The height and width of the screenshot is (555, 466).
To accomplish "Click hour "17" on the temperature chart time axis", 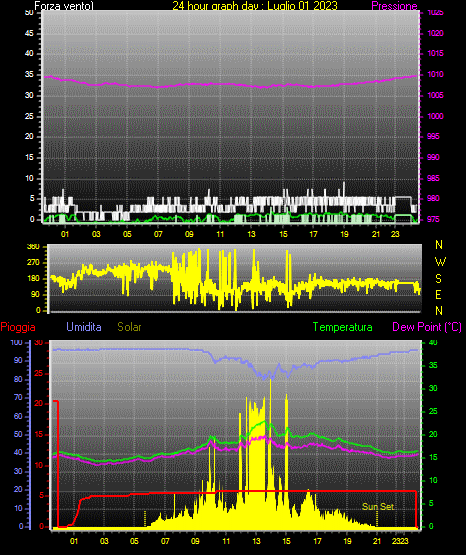I will pos(317,541).
